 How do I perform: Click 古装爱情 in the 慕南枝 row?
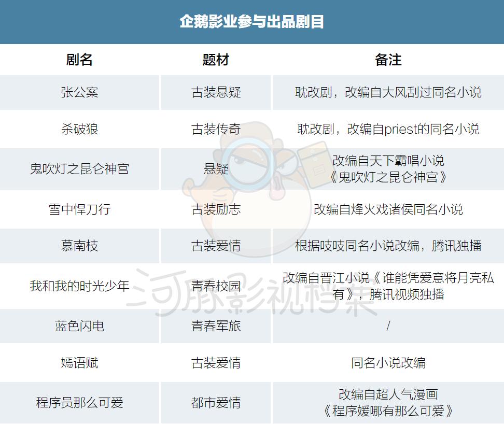coord(216,246)
